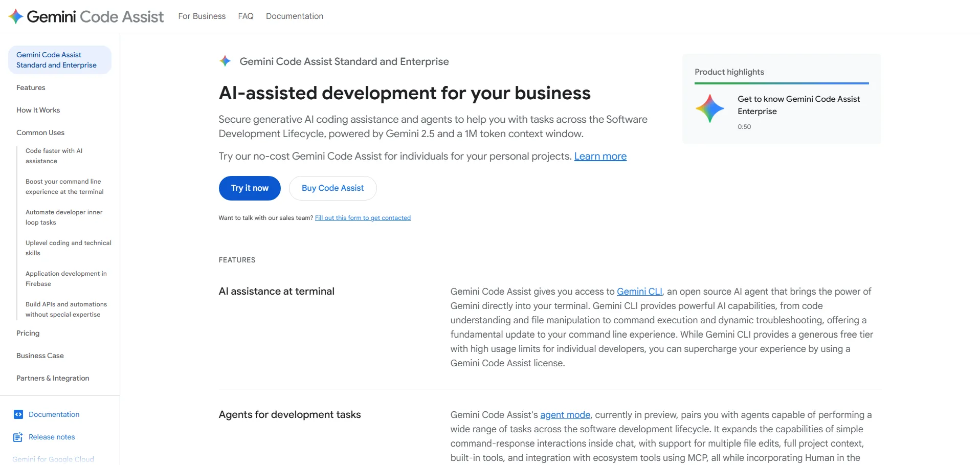Follow the agent mode link
Screen dimensions: 980x465
(565, 415)
